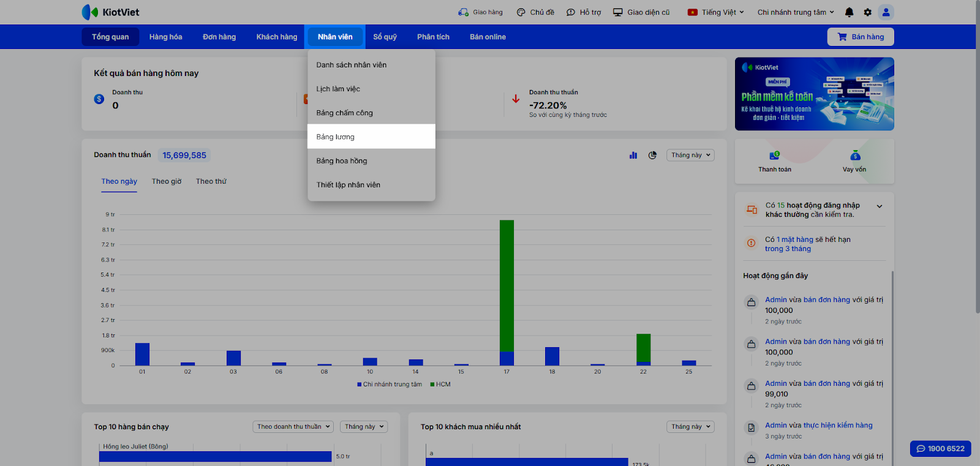This screenshot has height=466, width=980.
Task: Click the notification bell icon
Action: (x=849, y=12)
